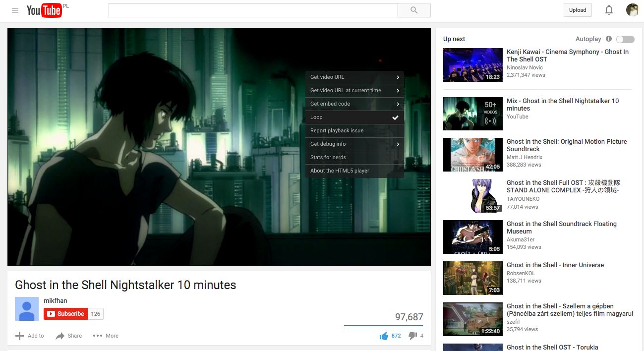
Task: Open the TAiYOUNEKO channel name
Action: (524, 198)
